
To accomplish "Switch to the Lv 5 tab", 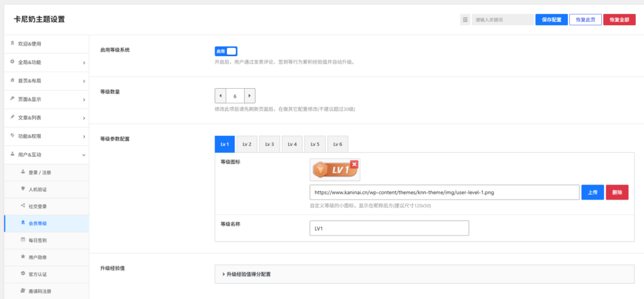I will pyautogui.click(x=315, y=144).
